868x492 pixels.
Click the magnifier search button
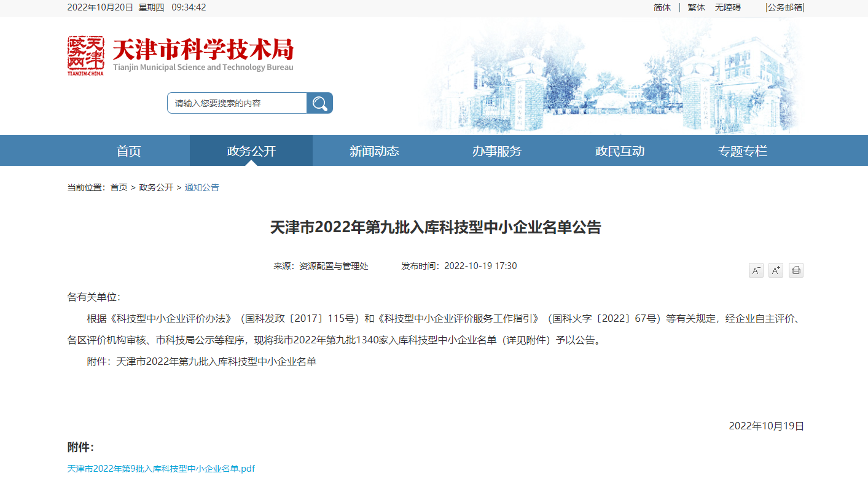(x=319, y=103)
